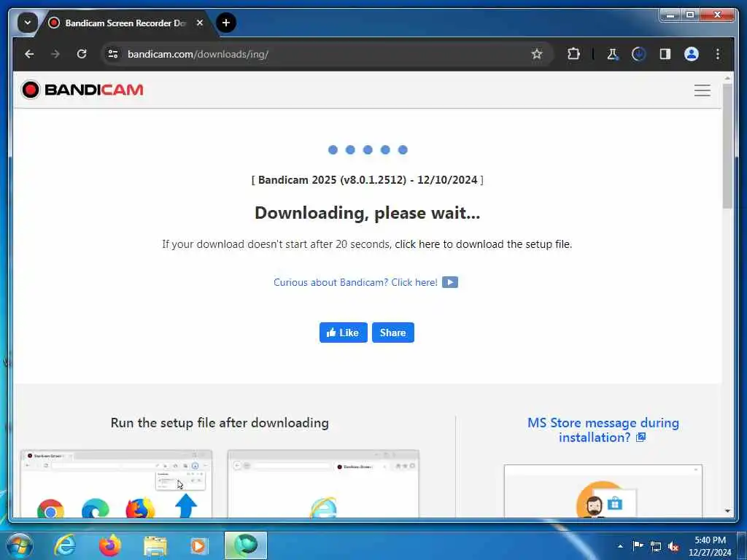Go back to the previous page

coord(29,54)
